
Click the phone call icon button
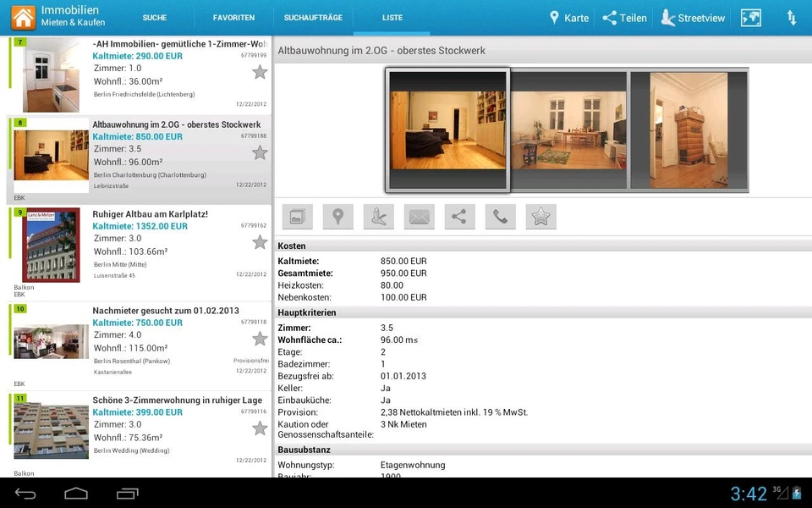pyautogui.click(x=500, y=217)
